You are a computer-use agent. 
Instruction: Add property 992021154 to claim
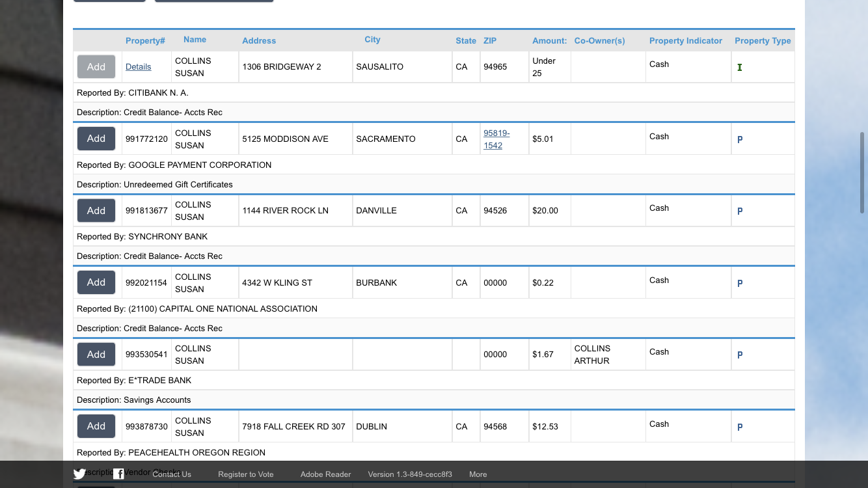pyautogui.click(x=96, y=282)
